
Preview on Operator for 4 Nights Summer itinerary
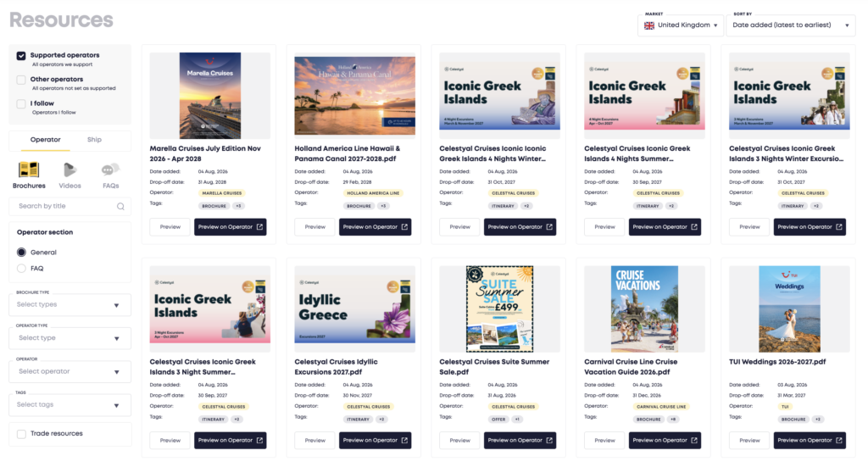click(665, 227)
